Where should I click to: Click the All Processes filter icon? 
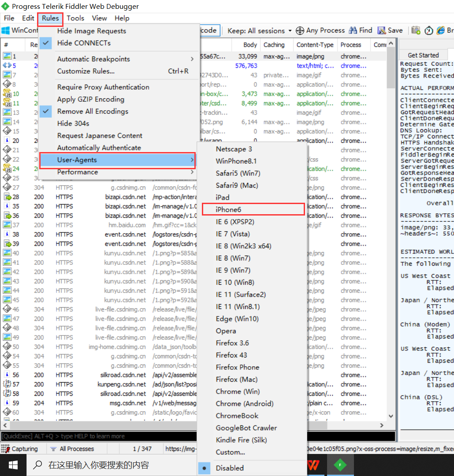pyautogui.click(x=53, y=449)
